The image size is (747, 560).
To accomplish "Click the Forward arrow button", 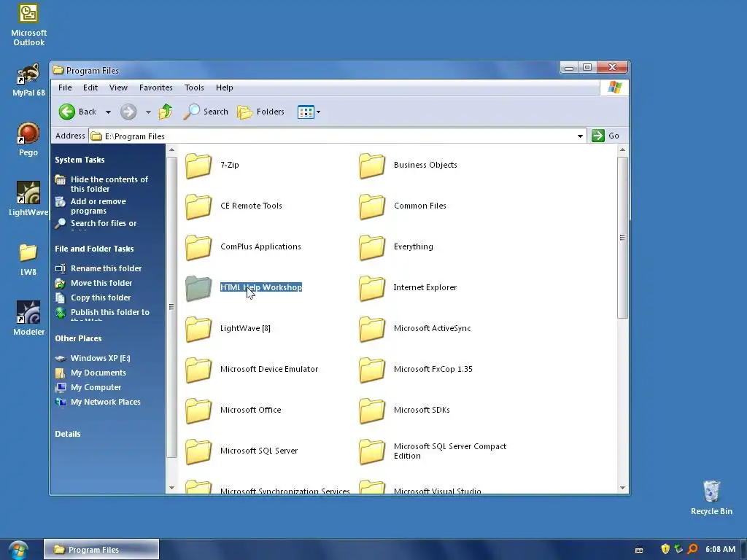I will tap(128, 112).
